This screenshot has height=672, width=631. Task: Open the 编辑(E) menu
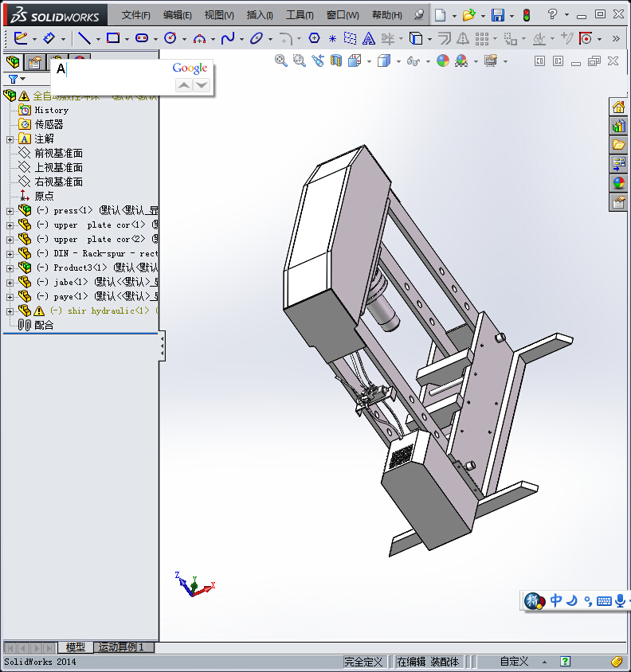pos(177,15)
